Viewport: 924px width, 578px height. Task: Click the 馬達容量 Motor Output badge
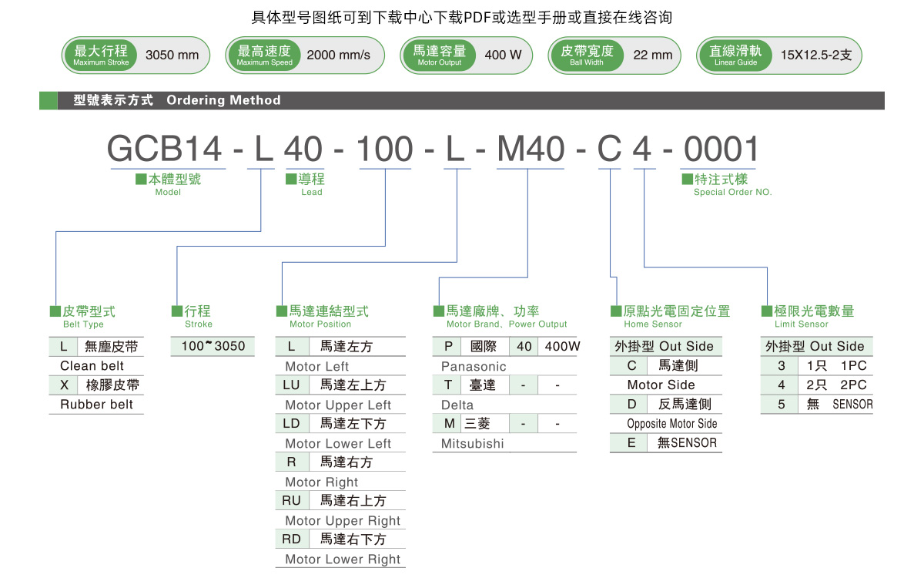pos(439,55)
